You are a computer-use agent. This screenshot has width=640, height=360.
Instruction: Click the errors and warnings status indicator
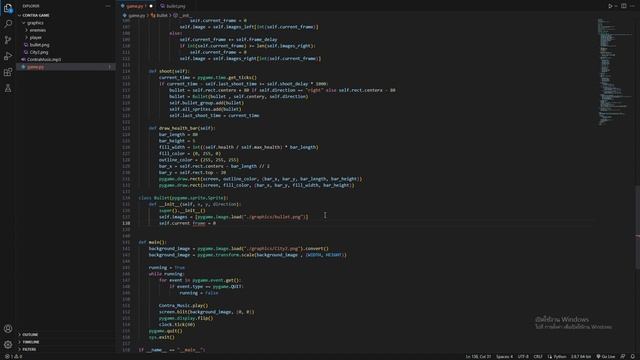tap(13, 356)
